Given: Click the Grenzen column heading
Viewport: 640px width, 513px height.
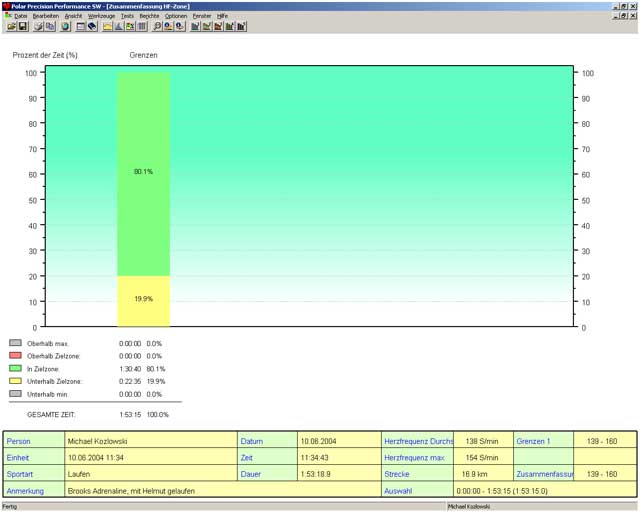Looking at the screenshot, I should (143, 55).
